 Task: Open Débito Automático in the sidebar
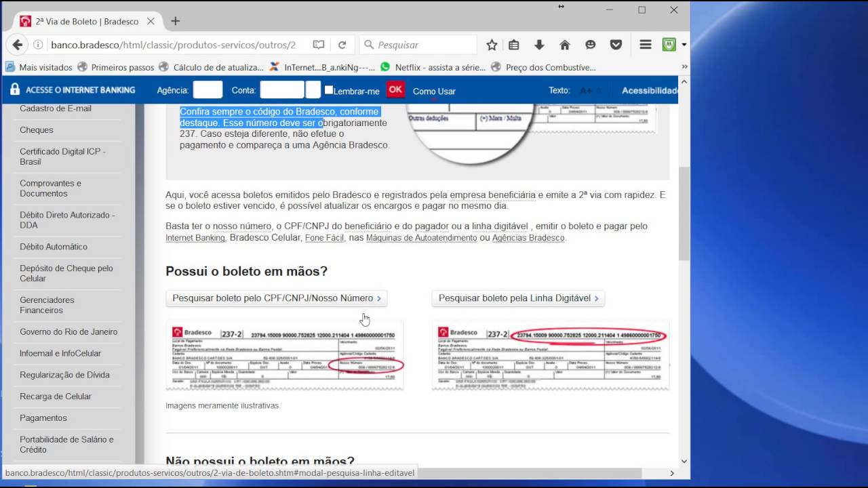click(x=54, y=247)
